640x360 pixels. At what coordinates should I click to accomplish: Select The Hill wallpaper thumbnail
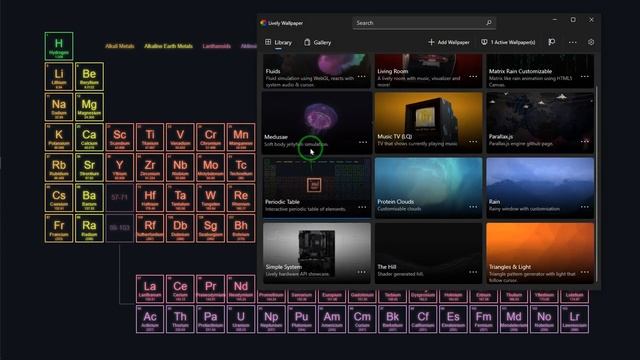coord(428,253)
